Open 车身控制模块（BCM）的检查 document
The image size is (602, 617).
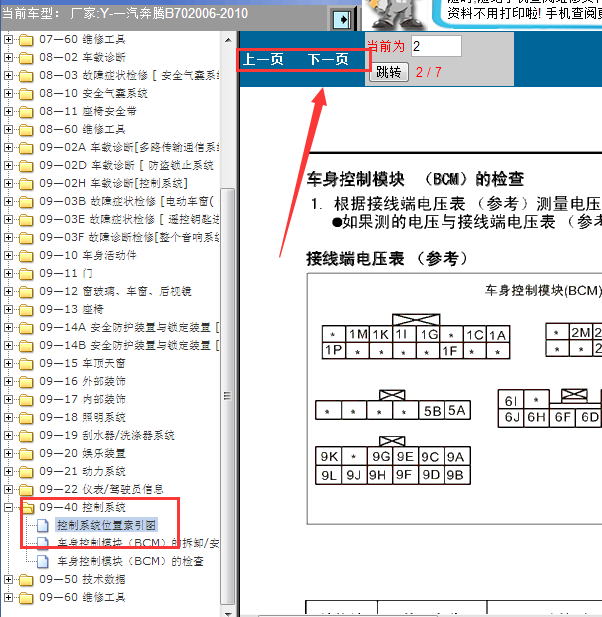130,561
